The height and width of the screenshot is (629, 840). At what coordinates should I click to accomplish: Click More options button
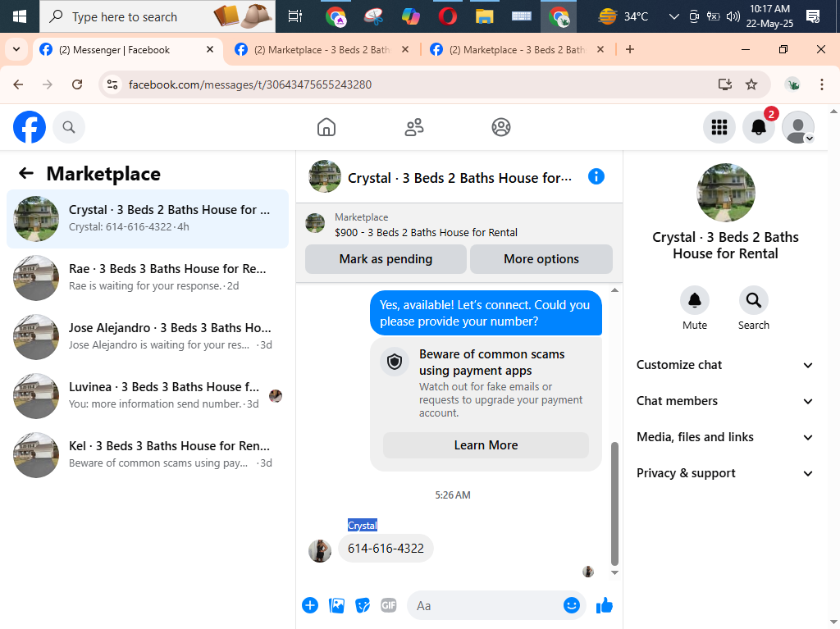[x=541, y=259]
